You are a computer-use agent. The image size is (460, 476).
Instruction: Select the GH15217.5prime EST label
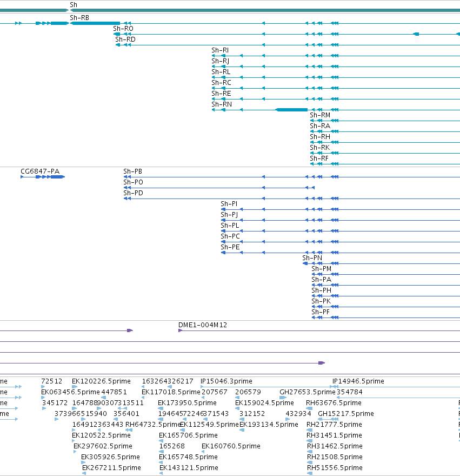click(x=346, y=414)
